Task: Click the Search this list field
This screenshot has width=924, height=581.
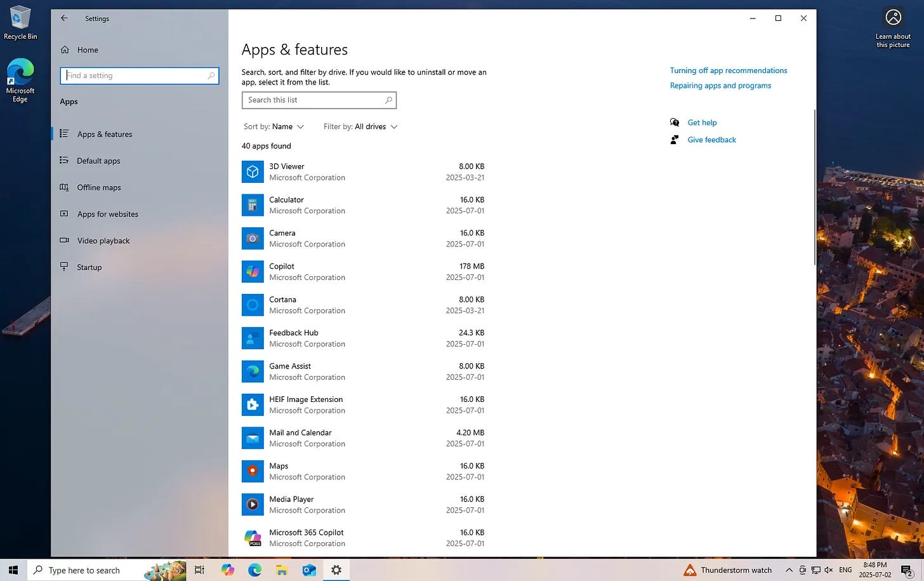Action: click(x=319, y=100)
